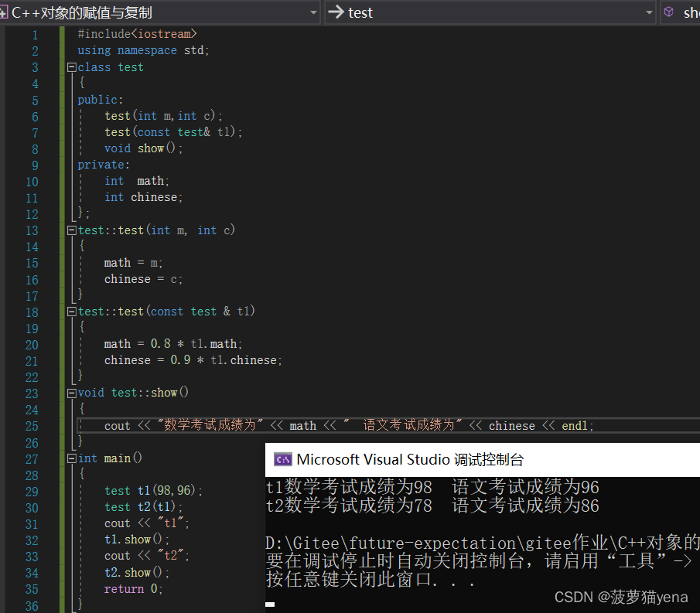Click the declaration test(const test& t1);
The image size is (700, 613).
tap(173, 132)
